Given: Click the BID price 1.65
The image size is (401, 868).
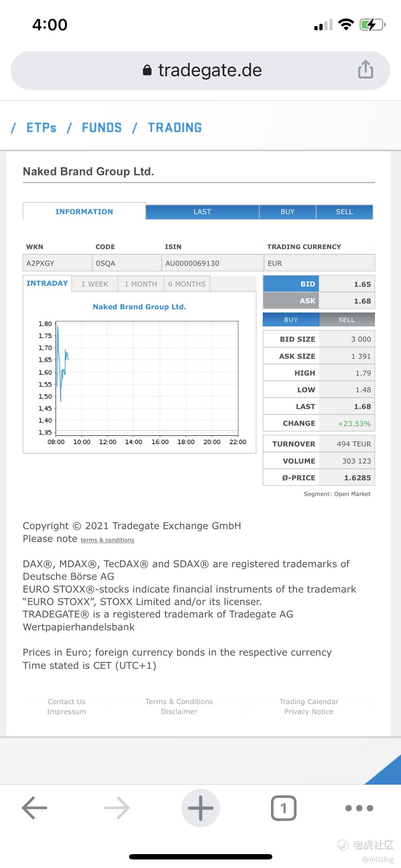Looking at the screenshot, I should click(x=363, y=284).
